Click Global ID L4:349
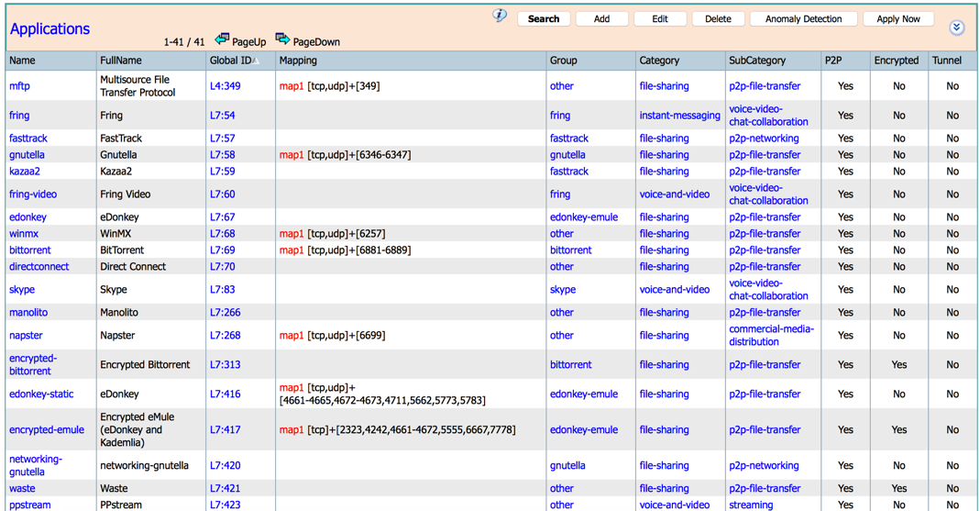 [x=225, y=86]
